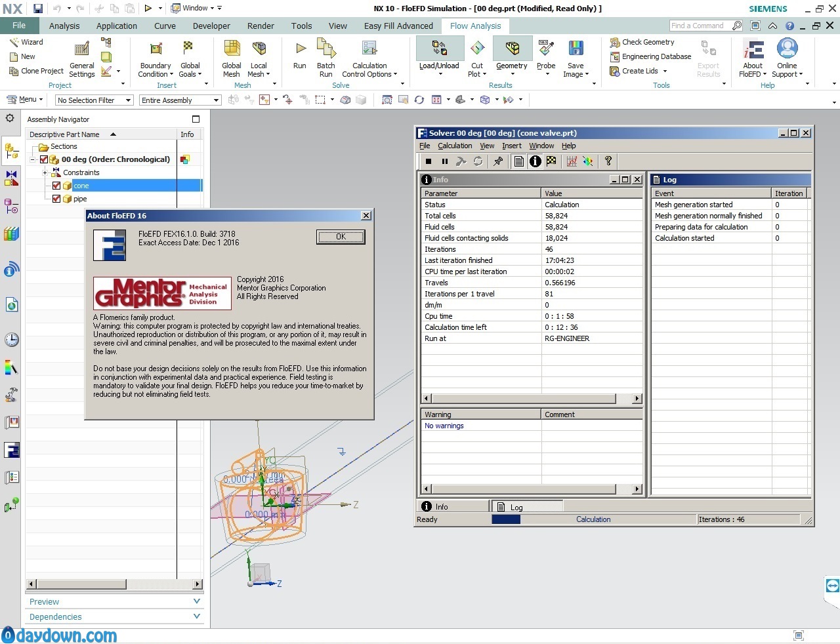Click the pin icon in Solver toolbar

tap(498, 161)
